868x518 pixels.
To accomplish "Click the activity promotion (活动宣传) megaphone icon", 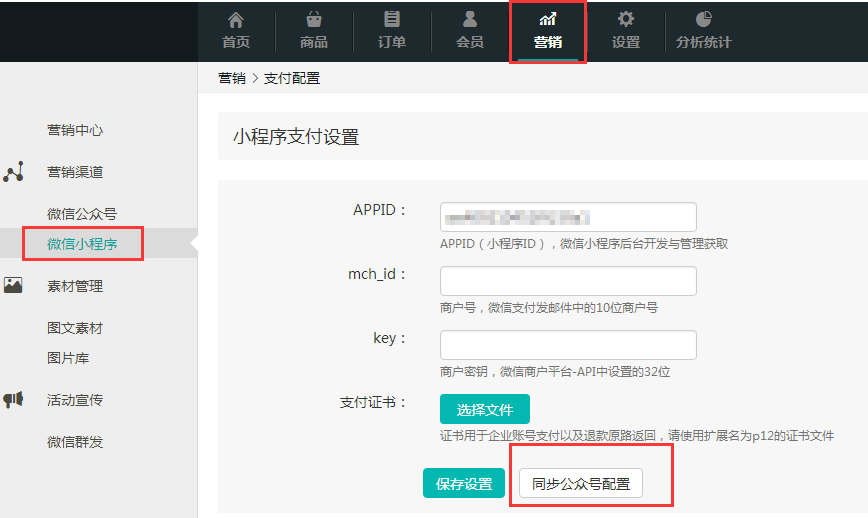I will (14, 400).
